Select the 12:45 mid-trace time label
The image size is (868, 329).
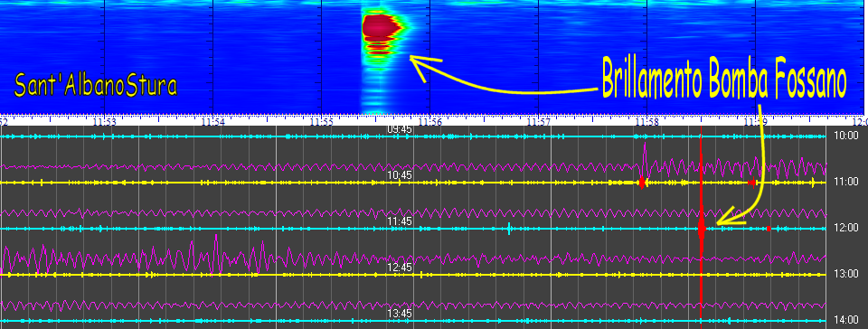coord(399,268)
